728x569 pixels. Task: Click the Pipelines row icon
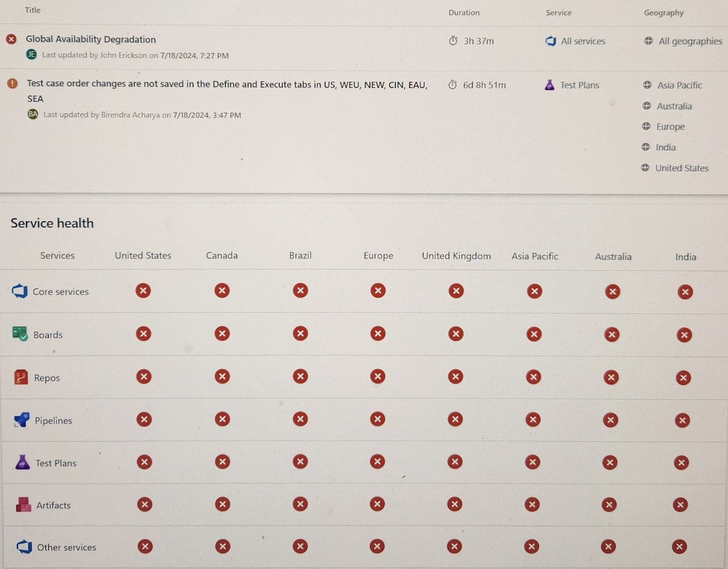pyautogui.click(x=21, y=420)
